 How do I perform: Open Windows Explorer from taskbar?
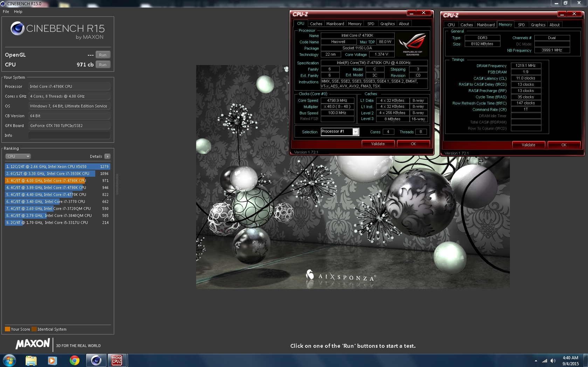tap(31, 360)
